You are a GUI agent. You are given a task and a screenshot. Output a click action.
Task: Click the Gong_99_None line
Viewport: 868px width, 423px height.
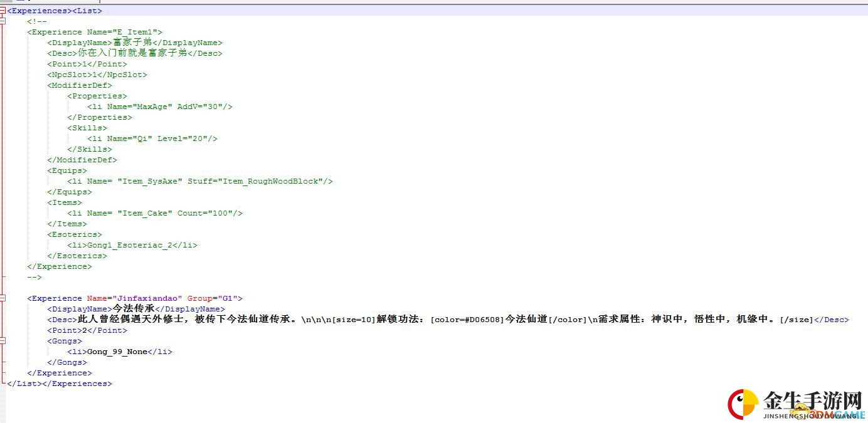coord(120,352)
